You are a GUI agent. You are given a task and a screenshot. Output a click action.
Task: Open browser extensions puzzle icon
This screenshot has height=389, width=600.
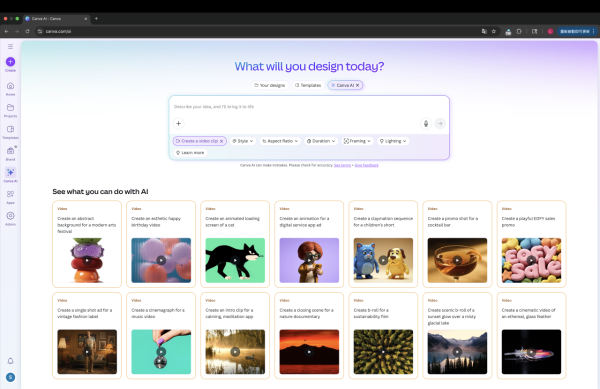pyautogui.click(x=519, y=31)
